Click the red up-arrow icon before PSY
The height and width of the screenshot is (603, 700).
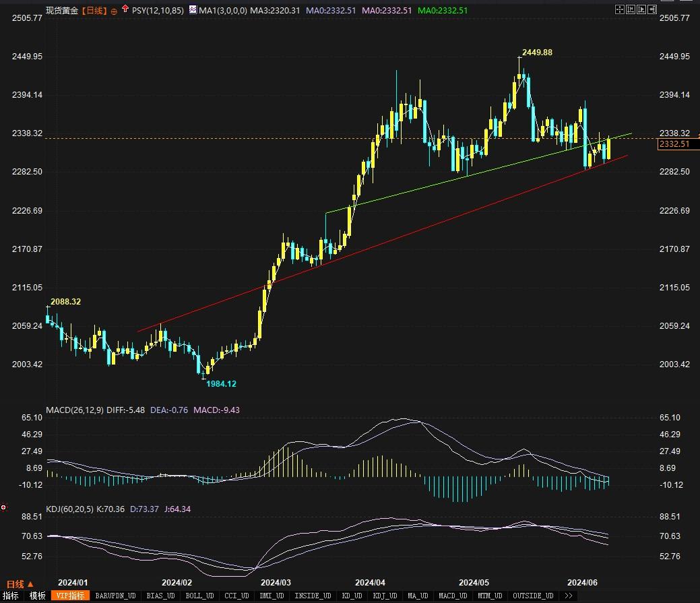tap(125, 10)
